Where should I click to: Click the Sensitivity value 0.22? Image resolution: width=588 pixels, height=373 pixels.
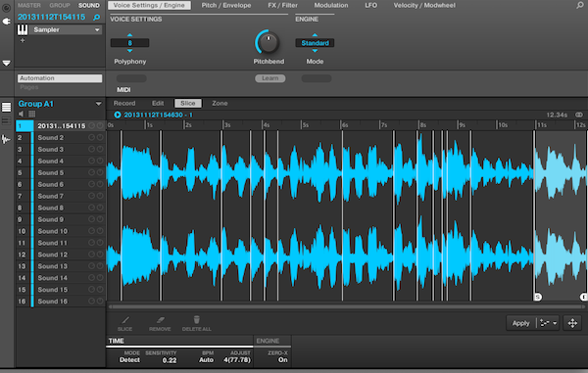pos(170,360)
